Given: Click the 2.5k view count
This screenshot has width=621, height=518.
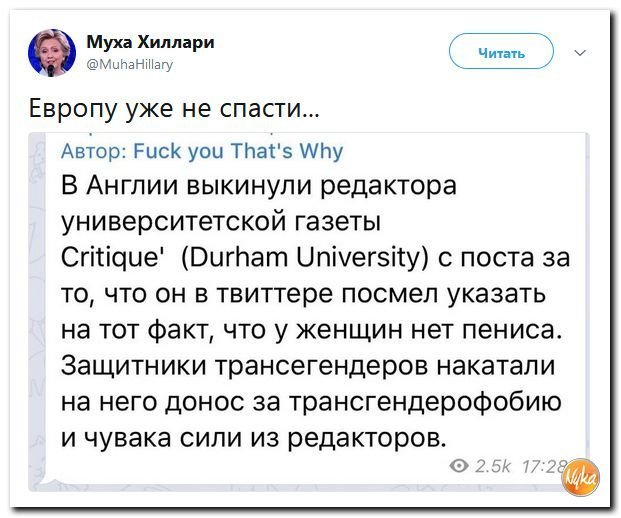Looking at the screenshot, I should click(492, 467).
